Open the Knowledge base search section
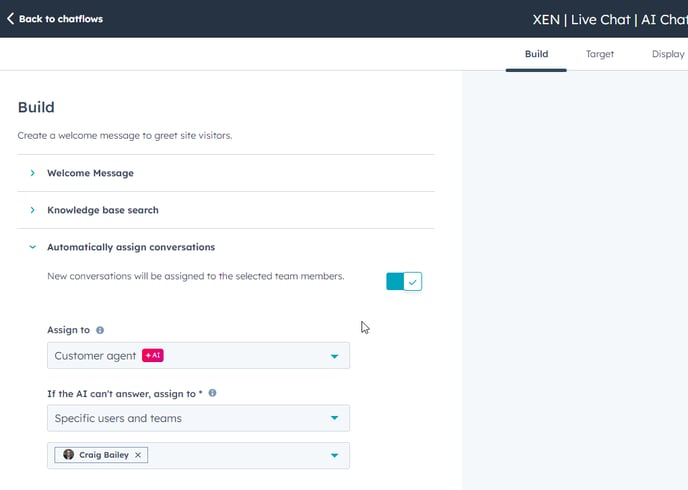Image resolution: width=688 pixels, height=490 pixels. pyautogui.click(x=102, y=210)
